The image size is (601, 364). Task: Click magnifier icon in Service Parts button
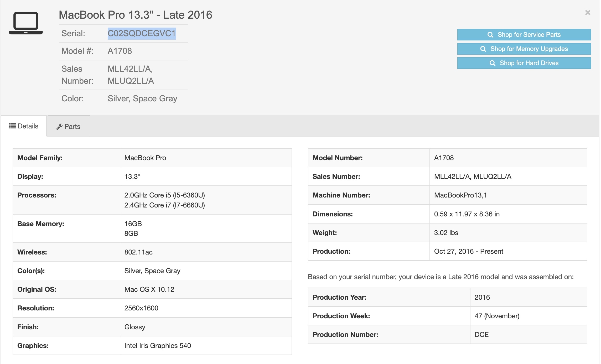pos(490,35)
